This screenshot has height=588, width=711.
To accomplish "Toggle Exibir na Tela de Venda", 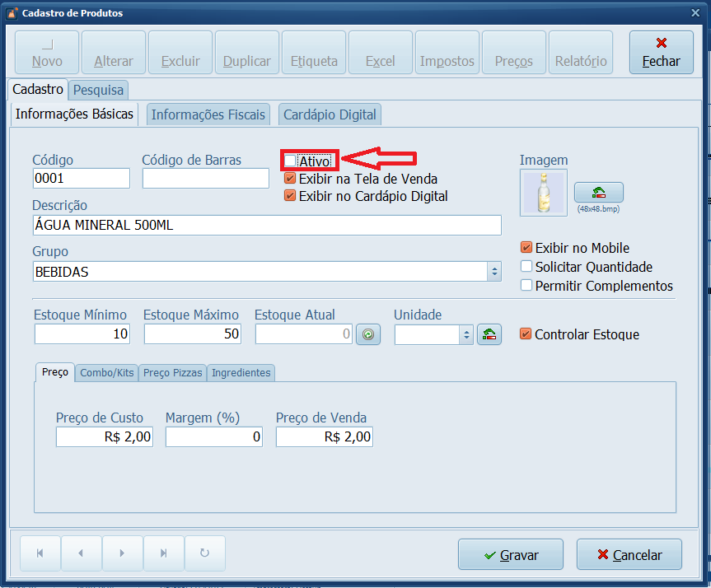I will (290, 179).
